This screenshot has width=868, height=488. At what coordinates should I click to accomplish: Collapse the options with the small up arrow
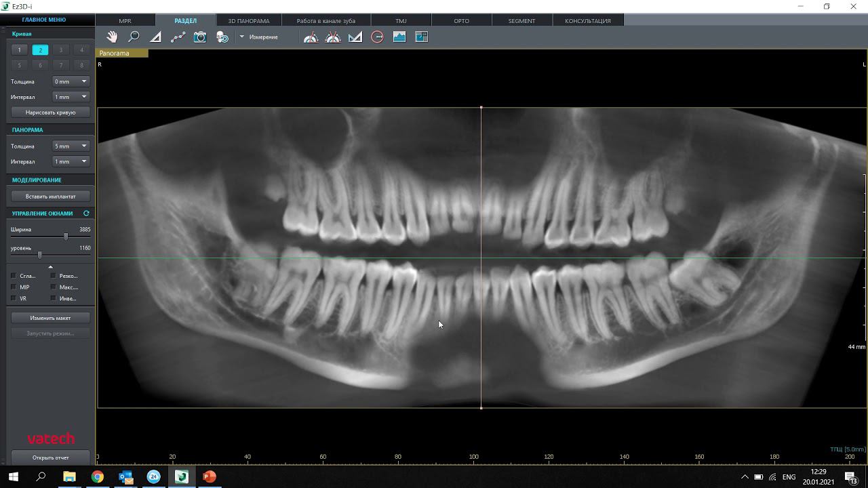[x=50, y=267]
